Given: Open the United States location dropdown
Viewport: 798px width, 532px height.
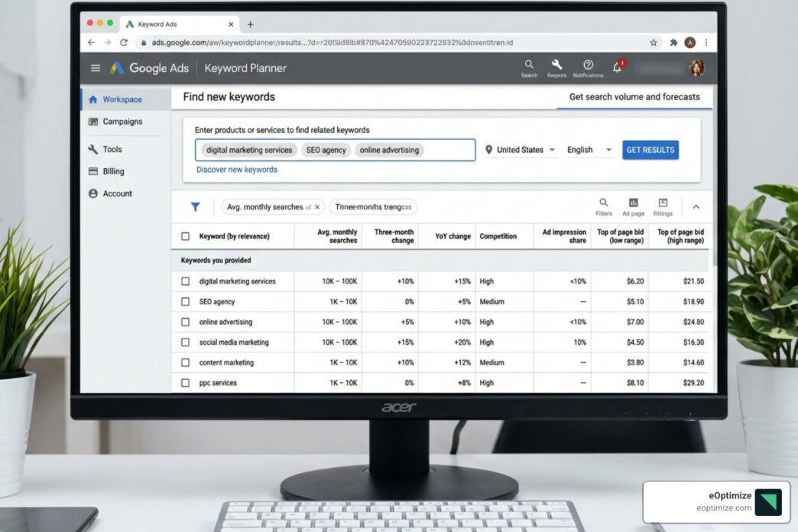Looking at the screenshot, I should 520,150.
